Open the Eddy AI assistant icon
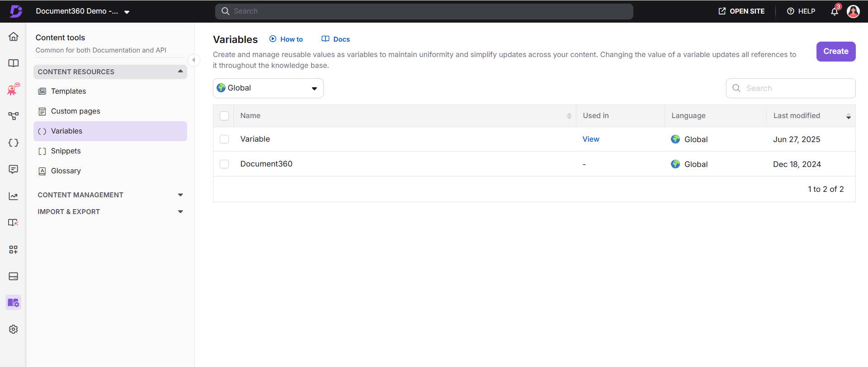The image size is (868, 367). [x=14, y=89]
